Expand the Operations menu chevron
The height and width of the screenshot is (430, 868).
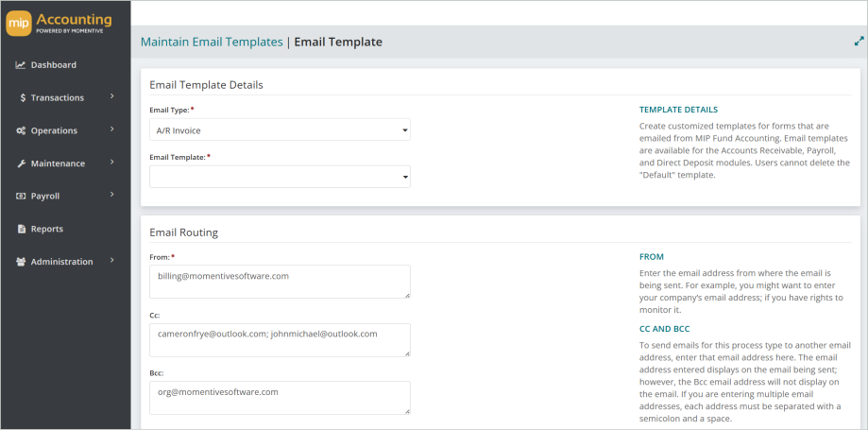(111, 129)
